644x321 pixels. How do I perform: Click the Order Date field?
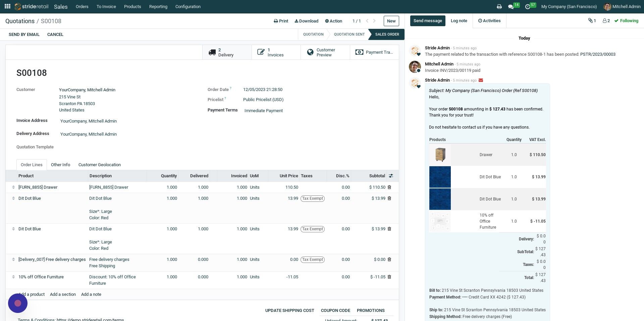[263, 90]
